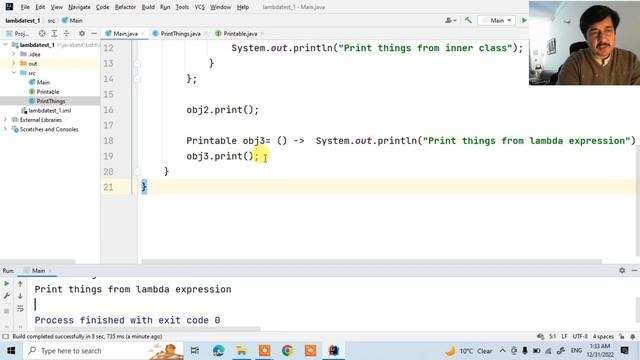Open the Project view selector dropdown
The height and width of the screenshot is (360, 640).
pos(18,33)
